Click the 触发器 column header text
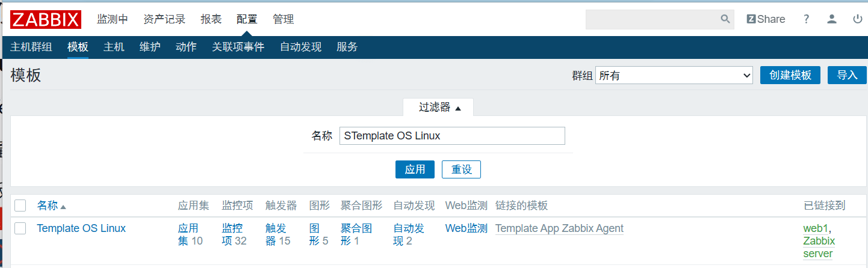This screenshot has height=268, width=868. coord(281,206)
